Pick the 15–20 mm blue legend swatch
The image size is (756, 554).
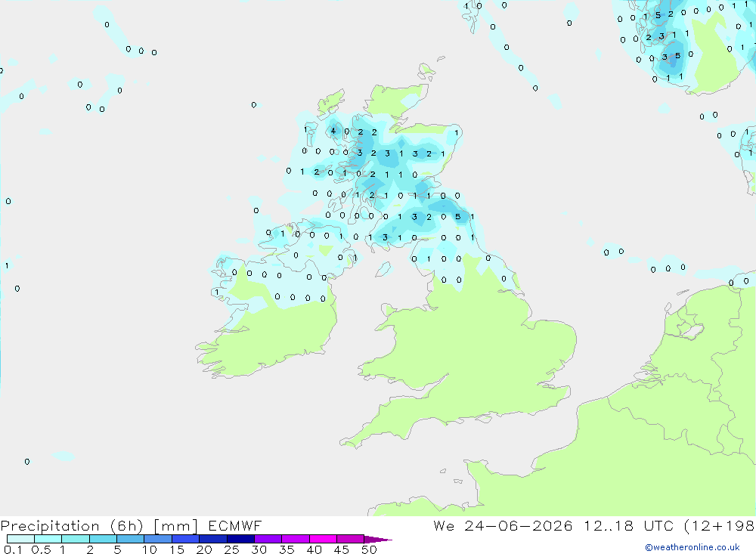click(185, 539)
